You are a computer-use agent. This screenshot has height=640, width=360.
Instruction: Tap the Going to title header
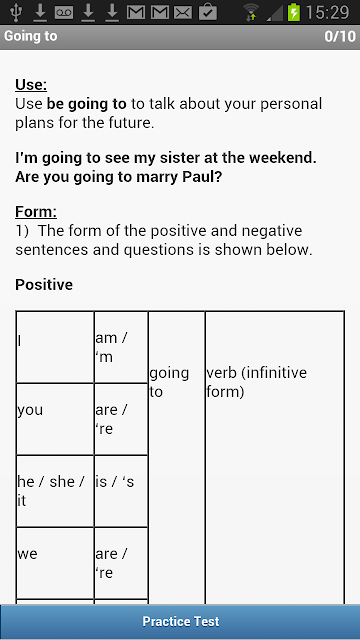(x=31, y=36)
